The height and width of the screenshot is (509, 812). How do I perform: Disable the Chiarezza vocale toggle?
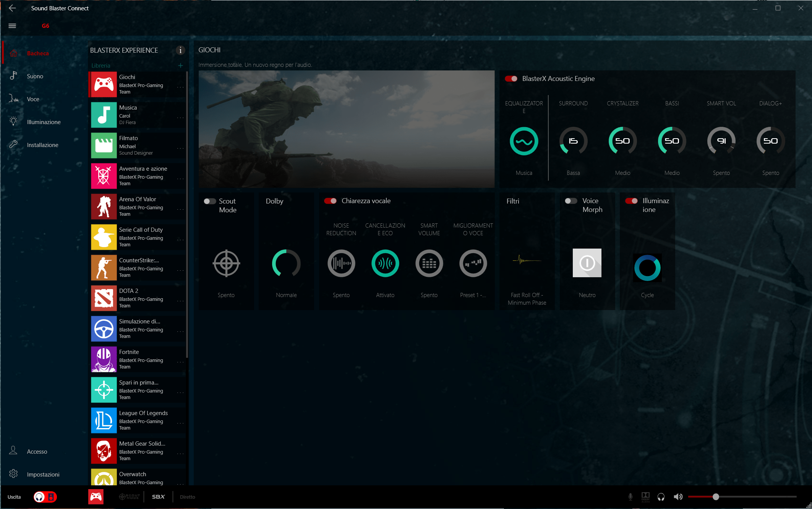(x=330, y=201)
